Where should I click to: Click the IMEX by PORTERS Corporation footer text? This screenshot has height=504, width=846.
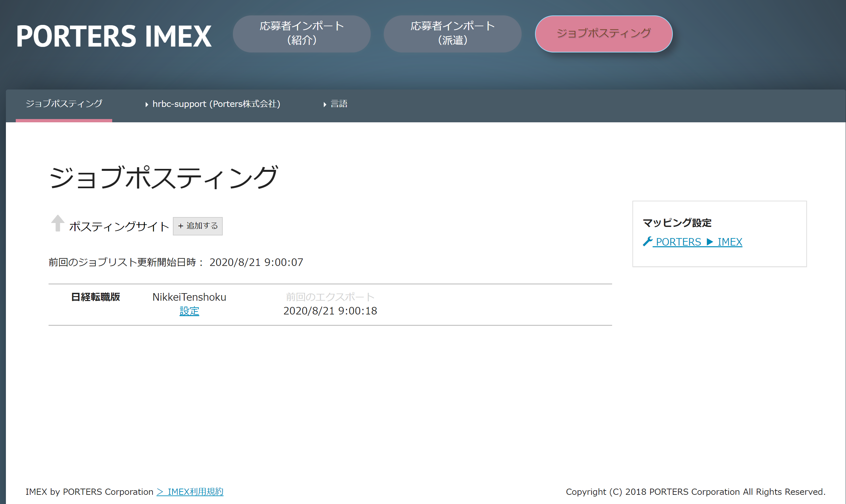point(89,492)
